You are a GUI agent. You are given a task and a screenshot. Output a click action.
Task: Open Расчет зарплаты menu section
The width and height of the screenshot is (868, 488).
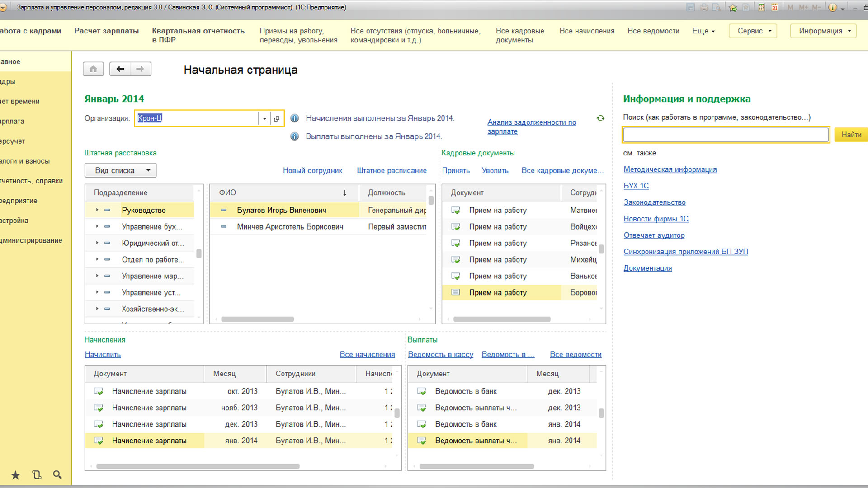click(x=106, y=31)
